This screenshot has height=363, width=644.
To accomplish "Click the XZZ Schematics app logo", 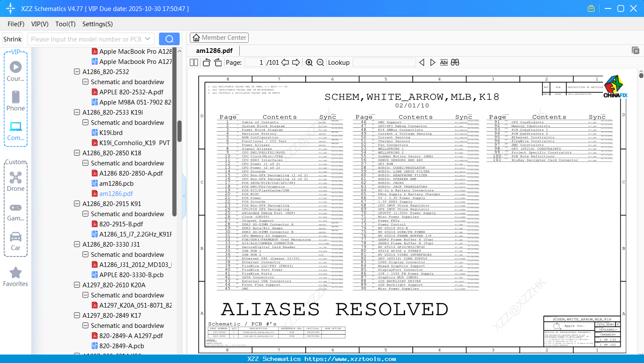I will point(11,8).
